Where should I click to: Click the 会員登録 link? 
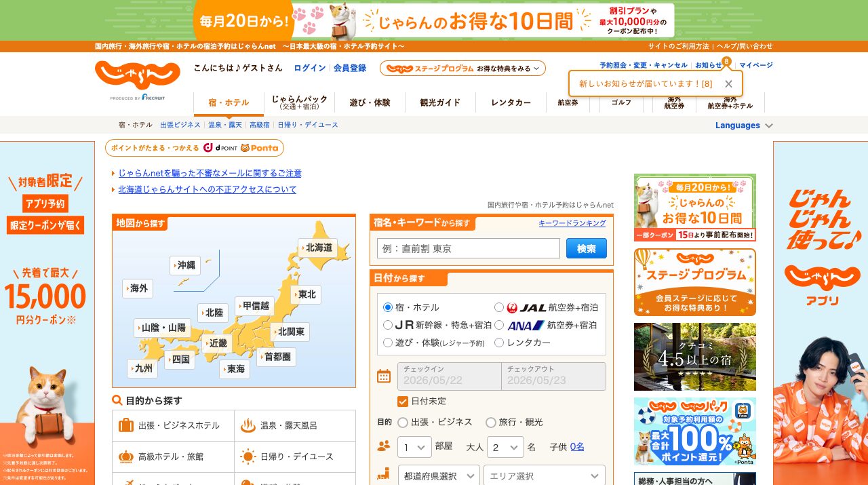(350, 69)
